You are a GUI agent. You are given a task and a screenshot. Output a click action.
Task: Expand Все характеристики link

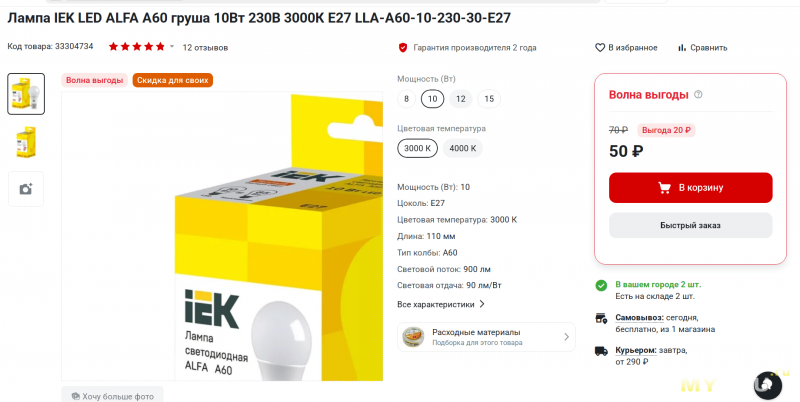tap(441, 305)
